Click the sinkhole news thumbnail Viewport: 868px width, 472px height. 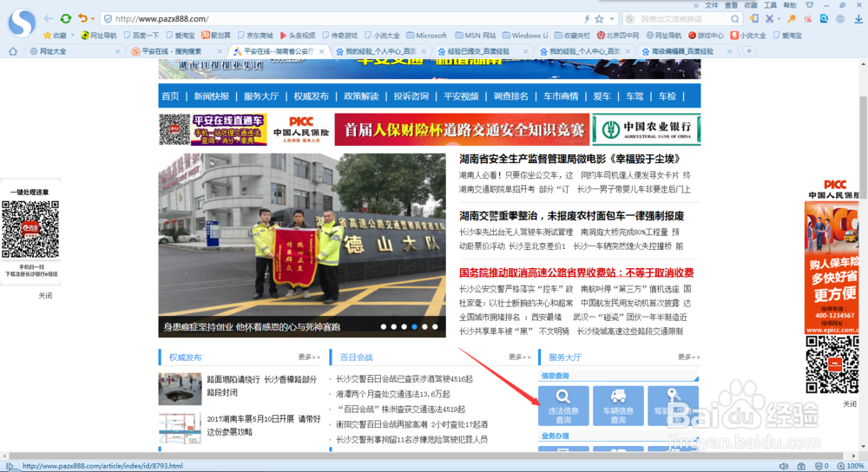click(x=180, y=389)
